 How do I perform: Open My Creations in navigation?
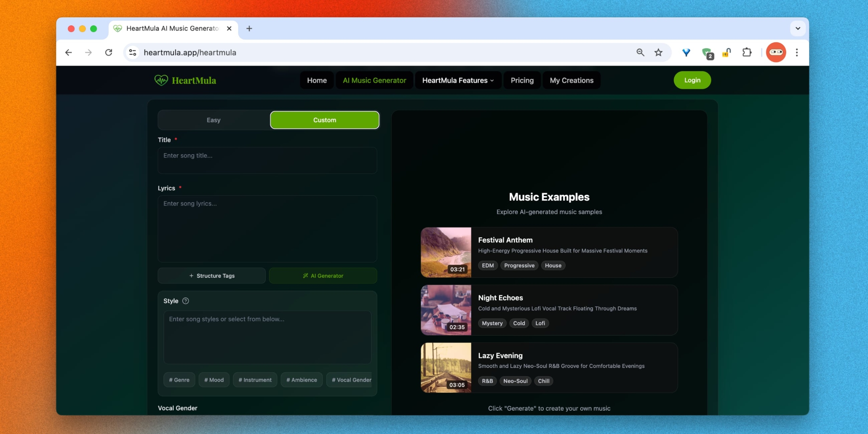(571, 80)
